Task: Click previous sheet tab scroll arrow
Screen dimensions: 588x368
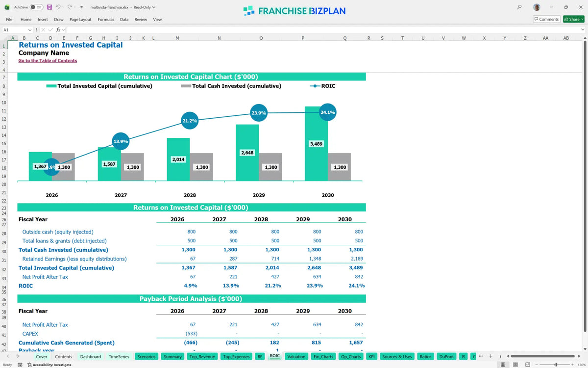Action: 8,356
